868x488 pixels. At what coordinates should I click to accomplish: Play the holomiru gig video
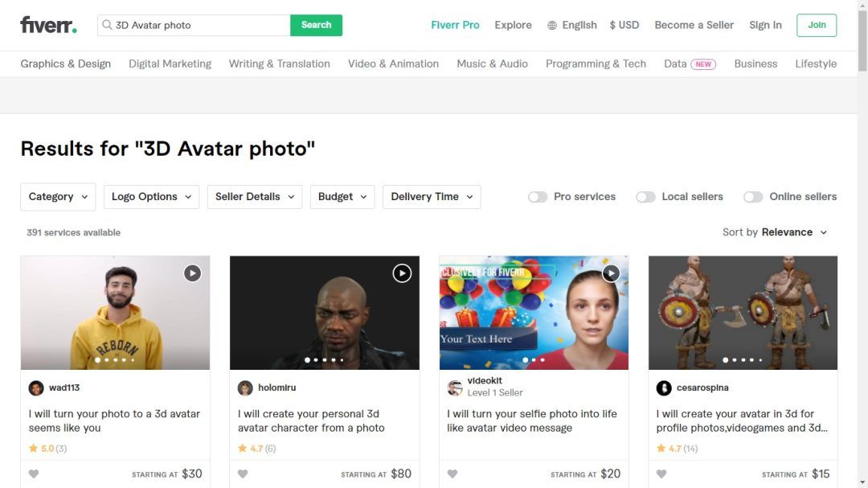(402, 273)
